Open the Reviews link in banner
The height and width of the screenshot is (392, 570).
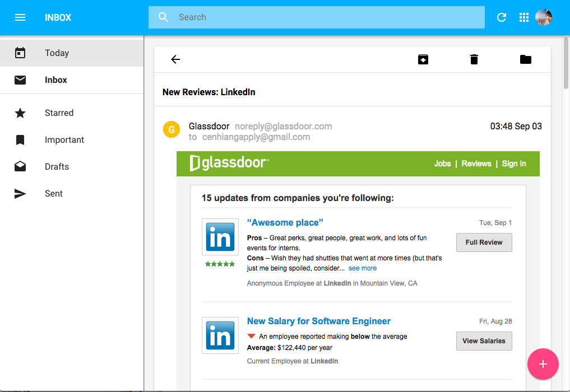pyautogui.click(x=476, y=164)
